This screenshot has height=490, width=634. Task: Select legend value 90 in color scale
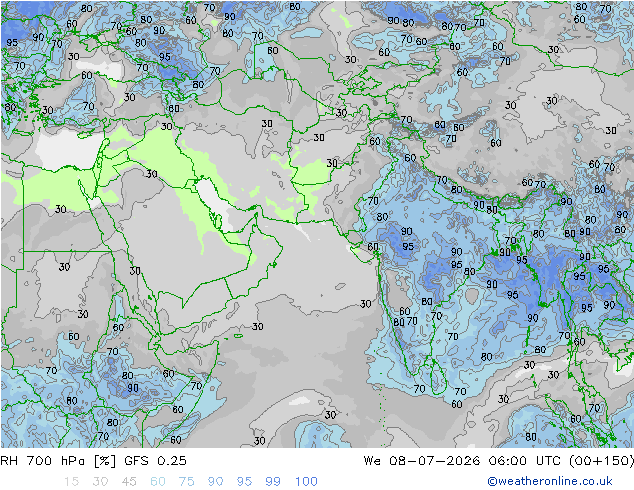[216, 482]
